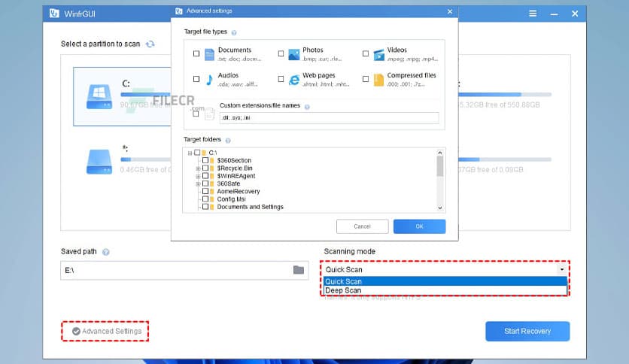Click the 550.88GB partition usage bar
This screenshot has height=364, width=629.
coord(505,95)
